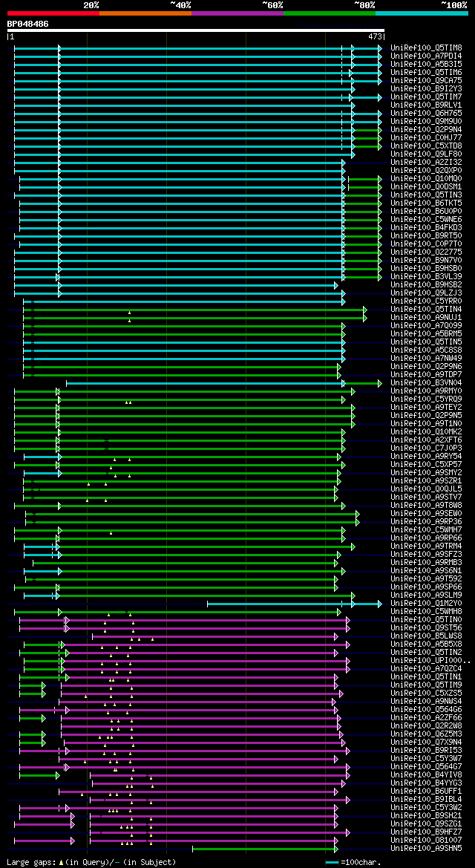Click the UniRef100_A9RP36 label
Image resolution: width=475 pixels, height=868 pixels.
coord(426,521)
